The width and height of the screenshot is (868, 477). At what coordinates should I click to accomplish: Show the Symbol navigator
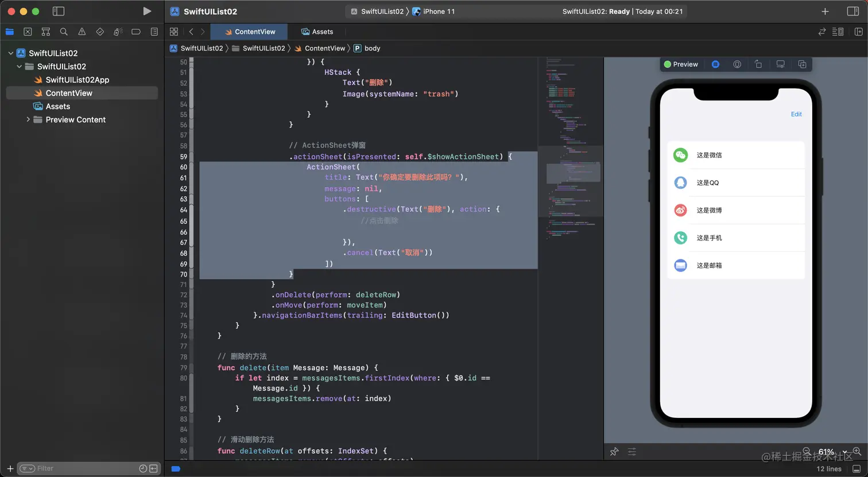point(46,32)
